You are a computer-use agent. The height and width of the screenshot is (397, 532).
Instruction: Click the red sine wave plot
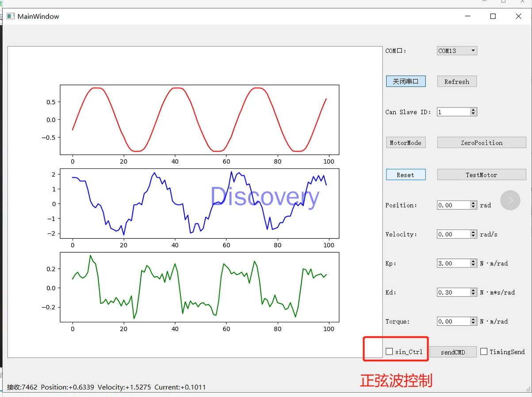click(x=199, y=119)
